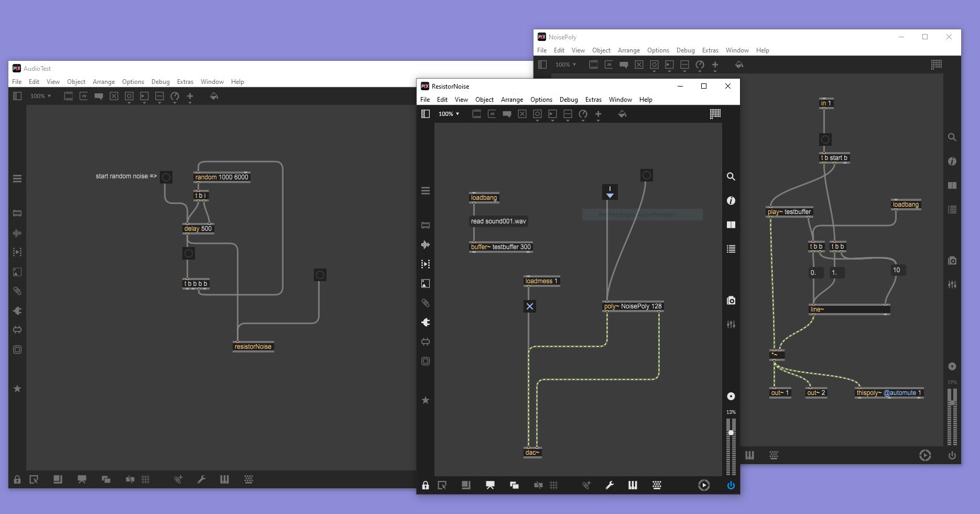Click the wrench icon in AudioTest bottom toolbar
Image resolution: width=980 pixels, height=514 pixels.
201,479
